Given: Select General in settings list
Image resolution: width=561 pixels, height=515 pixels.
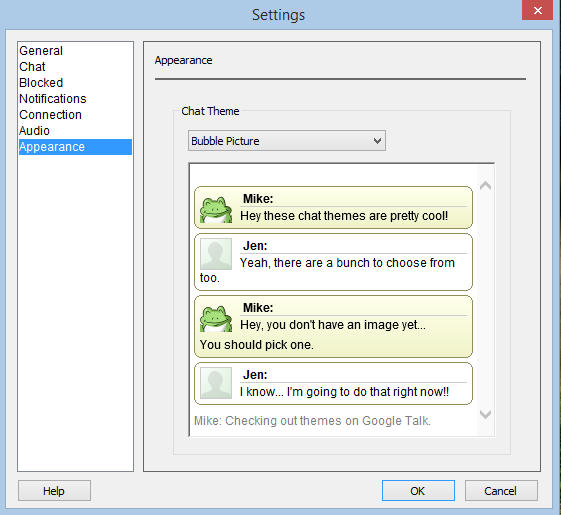Looking at the screenshot, I should click(x=41, y=51).
